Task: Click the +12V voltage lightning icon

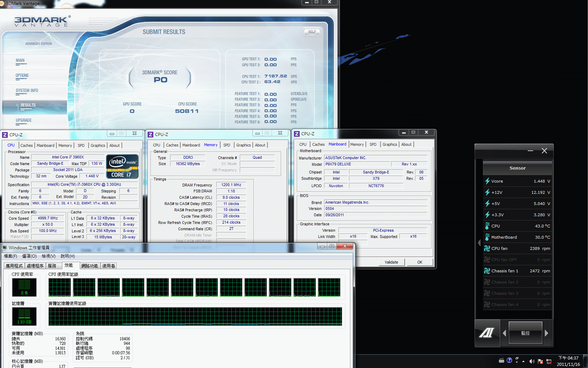Action: point(487,192)
